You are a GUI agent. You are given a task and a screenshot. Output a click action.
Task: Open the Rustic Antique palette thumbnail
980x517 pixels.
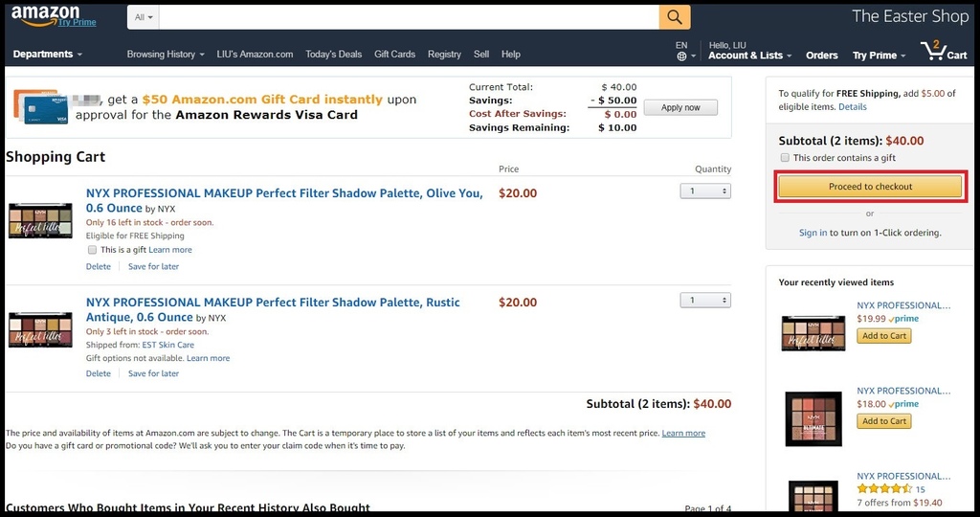(x=40, y=329)
